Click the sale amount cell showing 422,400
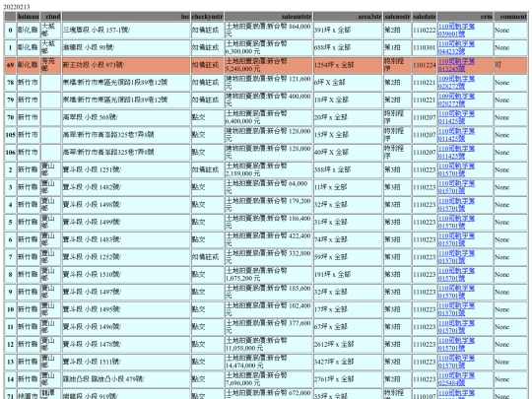Image resolution: width=532 pixels, height=399 pixels. point(268,239)
